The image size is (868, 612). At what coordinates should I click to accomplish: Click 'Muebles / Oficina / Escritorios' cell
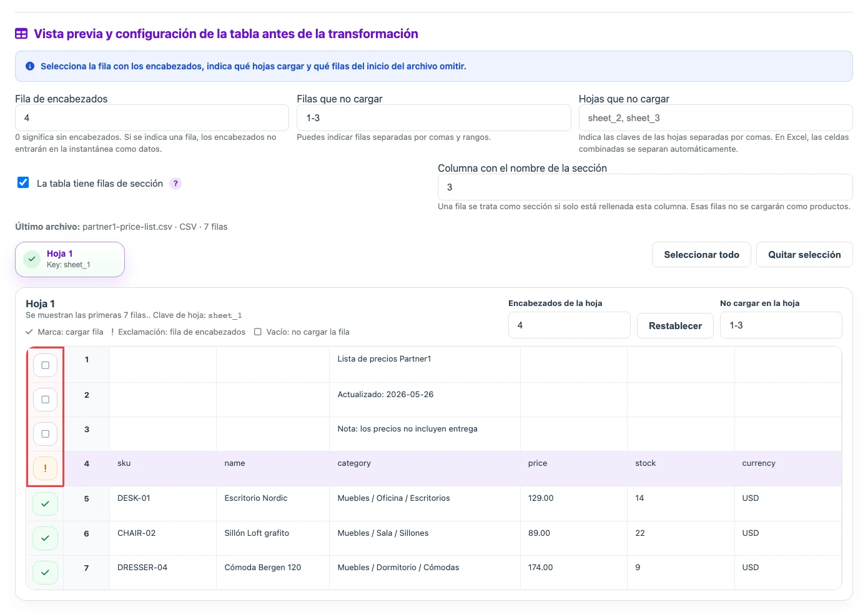425,503
